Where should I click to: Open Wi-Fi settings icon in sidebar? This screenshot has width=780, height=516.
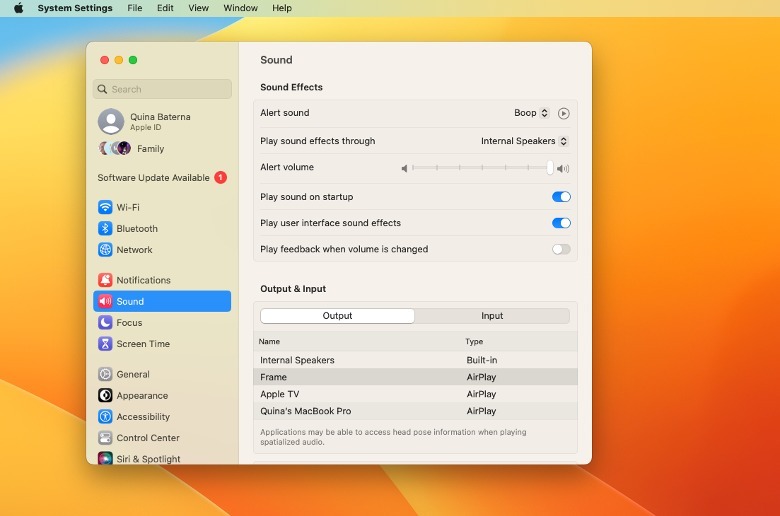tap(105, 207)
